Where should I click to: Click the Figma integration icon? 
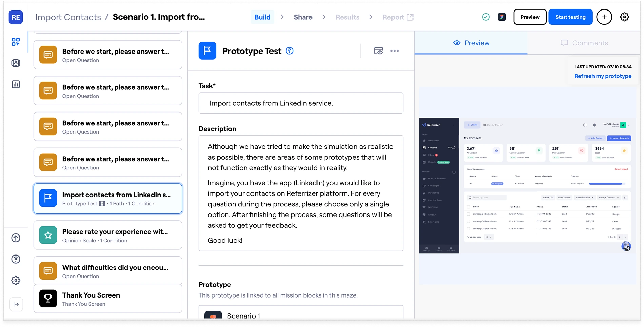[502, 17]
